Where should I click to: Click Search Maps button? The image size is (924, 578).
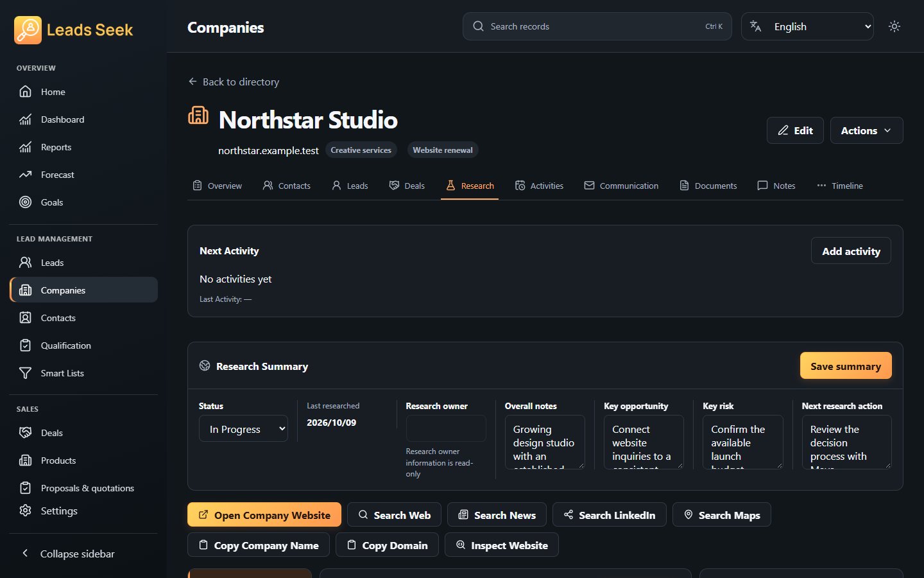coord(722,514)
